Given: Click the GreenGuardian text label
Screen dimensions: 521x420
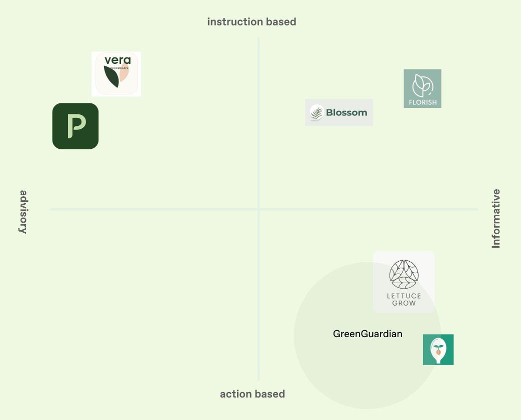Looking at the screenshot, I should click(x=367, y=334).
